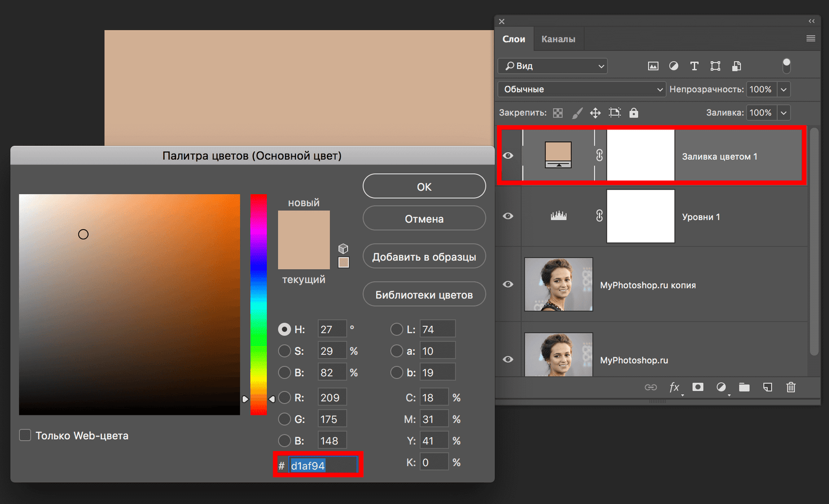Create a new group folder
829x504 pixels.
point(744,387)
